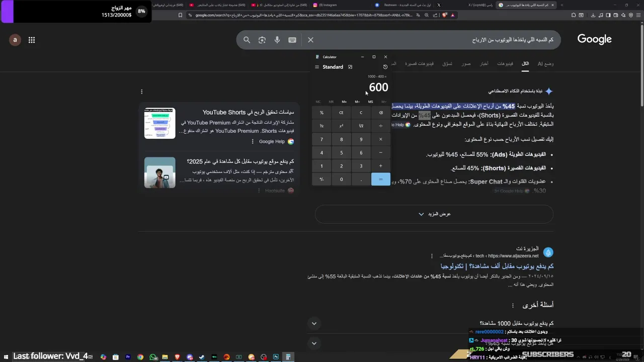Click number 0 on Calculator
The height and width of the screenshot is (362, 644).
coord(341,179)
